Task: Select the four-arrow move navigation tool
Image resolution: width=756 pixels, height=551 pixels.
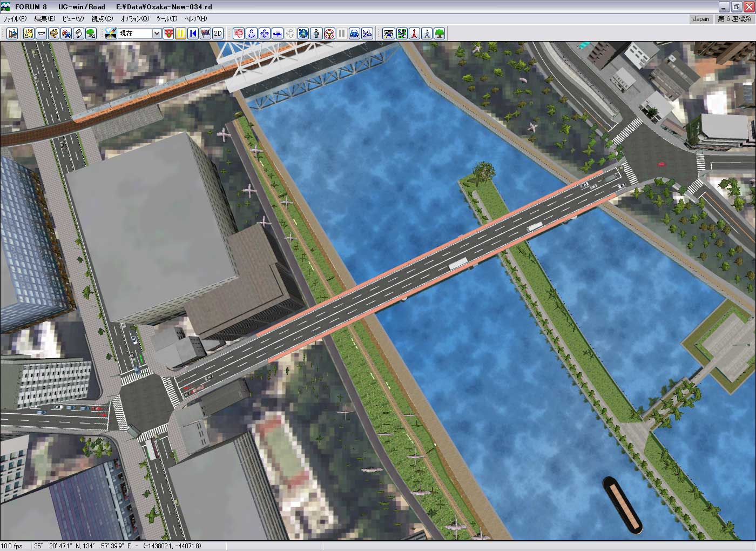Action: pos(265,33)
